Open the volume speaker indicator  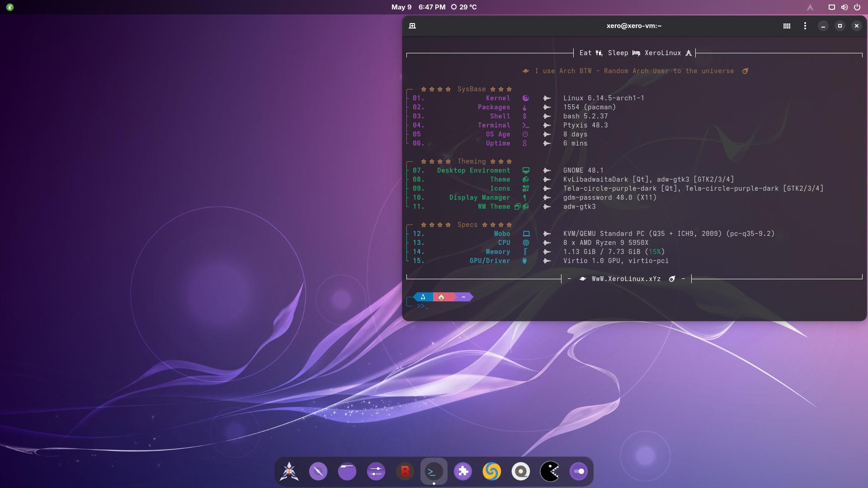[844, 7]
